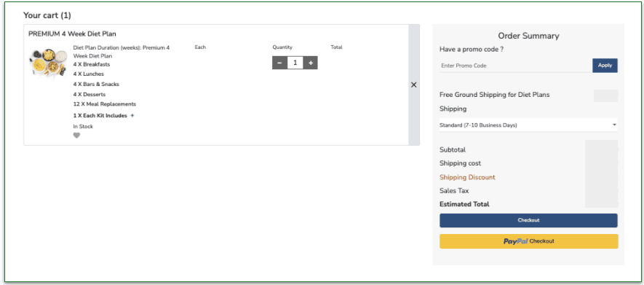Viewport: 644px width, 285px height.
Task: Click the 'Estimated Total' label
Action: 464,204
